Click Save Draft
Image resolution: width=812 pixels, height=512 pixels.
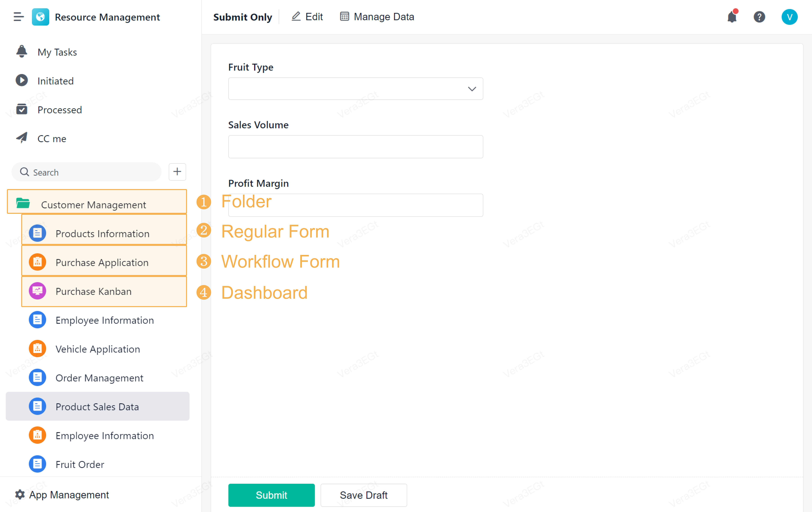coord(364,495)
